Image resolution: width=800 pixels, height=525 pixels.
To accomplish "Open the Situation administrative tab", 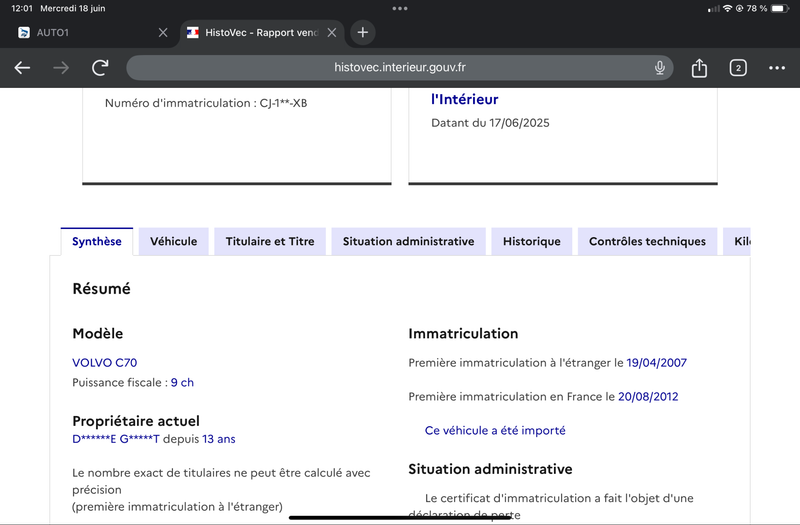I will point(408,241).
